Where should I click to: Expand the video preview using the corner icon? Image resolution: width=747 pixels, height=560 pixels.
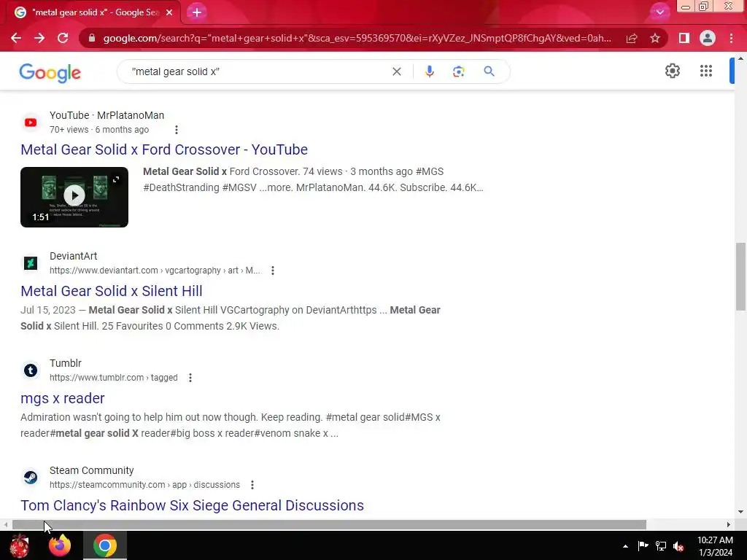pos(116,179)
